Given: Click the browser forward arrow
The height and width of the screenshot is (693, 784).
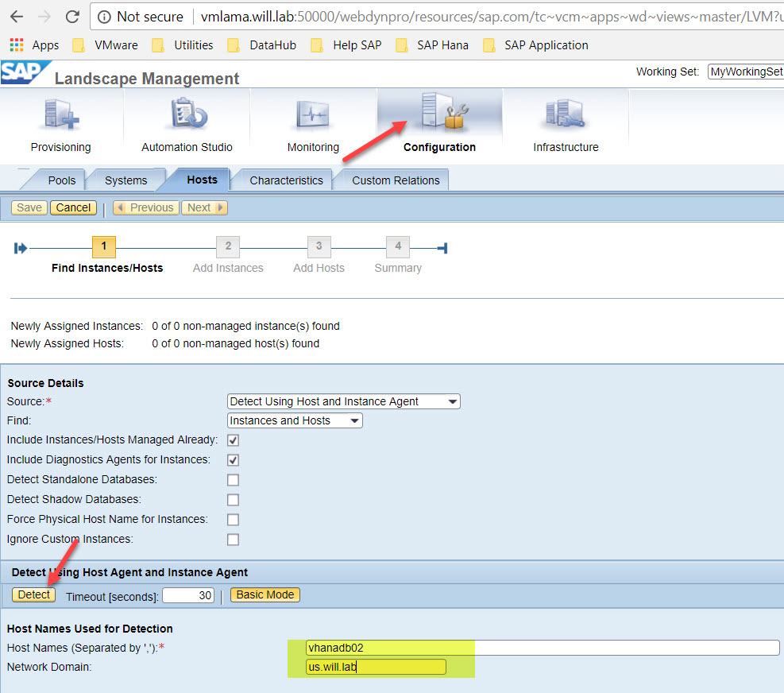Looking at the screenshot, I should (x=44, y=17).
